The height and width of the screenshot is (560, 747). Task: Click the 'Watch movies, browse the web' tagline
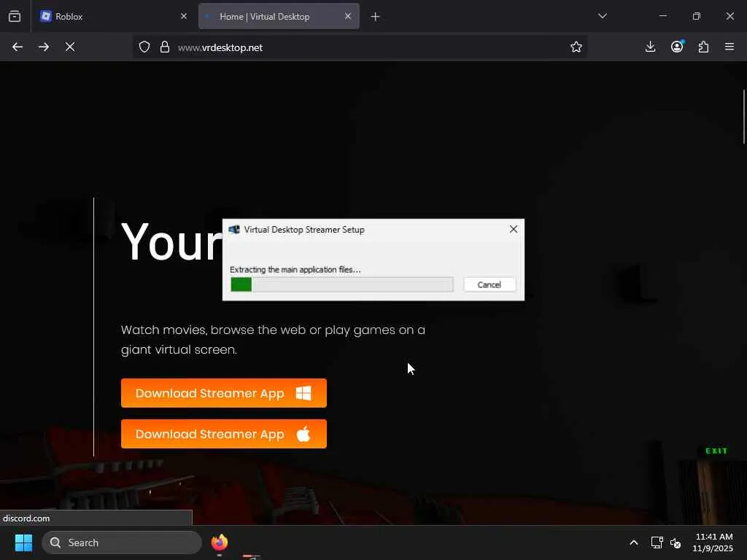coord(273,340)
